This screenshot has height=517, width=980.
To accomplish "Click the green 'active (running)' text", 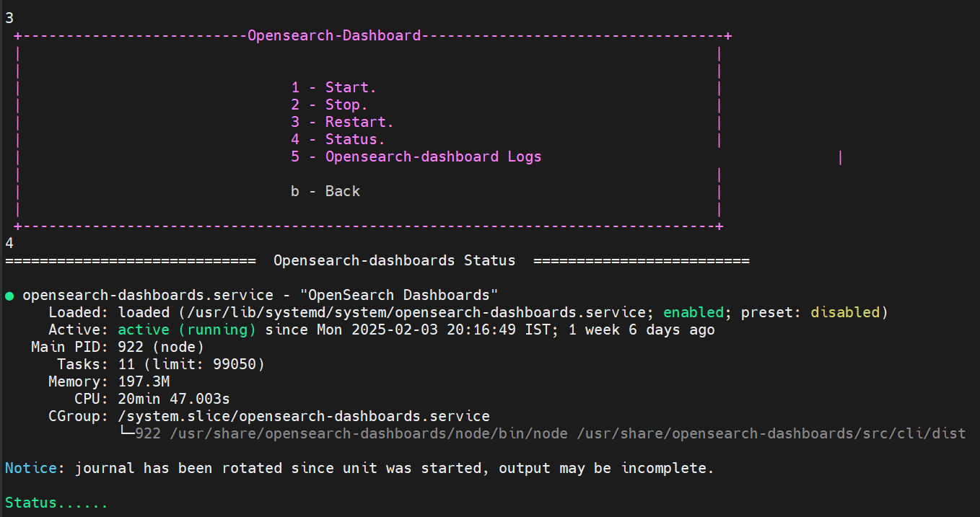I will [187, 330].
